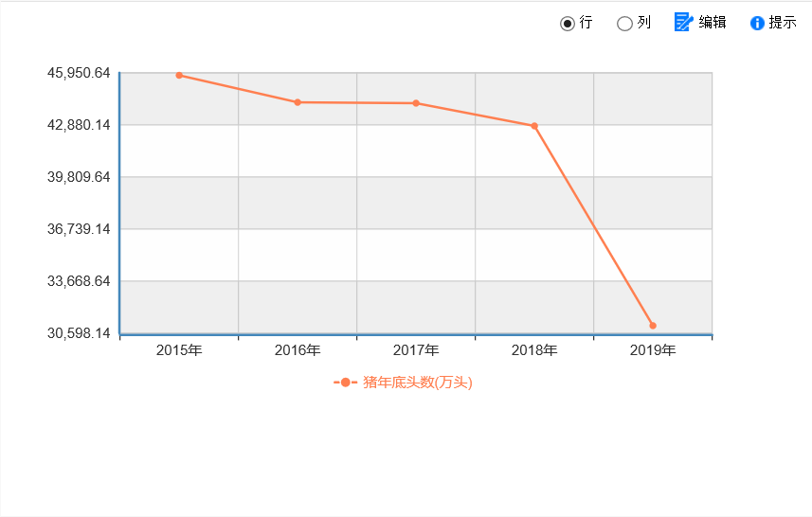
Task: Click the 2015年 x-axis label
Action: (x=179, y=350)
